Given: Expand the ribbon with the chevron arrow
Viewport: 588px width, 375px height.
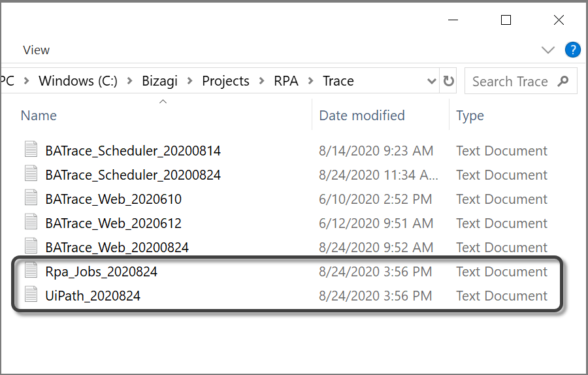Looking at the screenshot, I should tap(548, 50).
